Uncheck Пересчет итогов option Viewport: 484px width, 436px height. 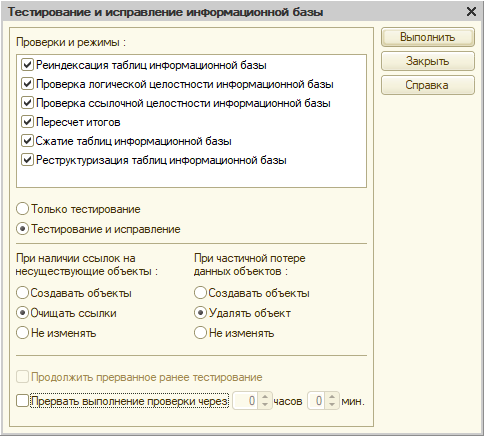27,122
